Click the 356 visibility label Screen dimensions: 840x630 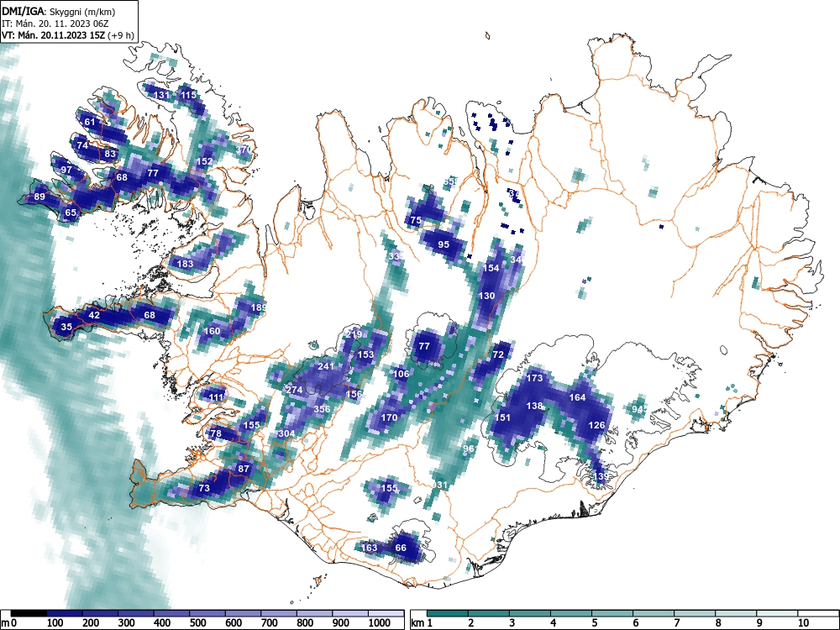point(322,409)
